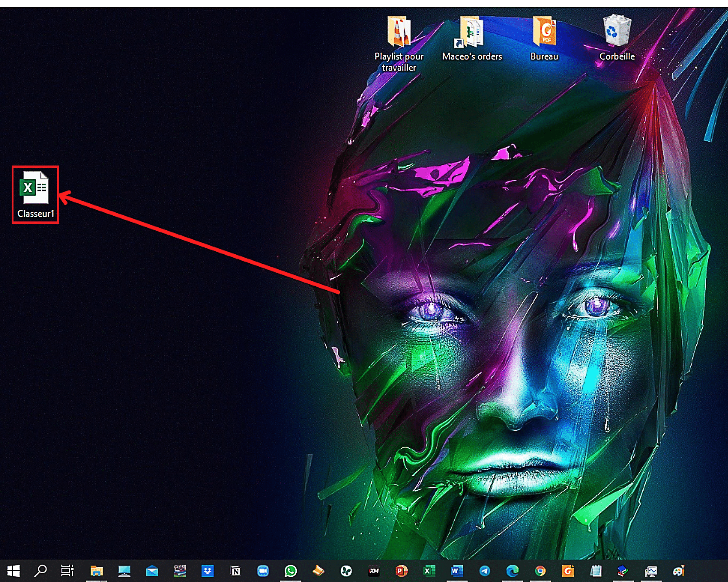The width and height of the screenshot is (728, 582).
Task: Click the 'Classeur1' file name label
Action: coord(36,214)
